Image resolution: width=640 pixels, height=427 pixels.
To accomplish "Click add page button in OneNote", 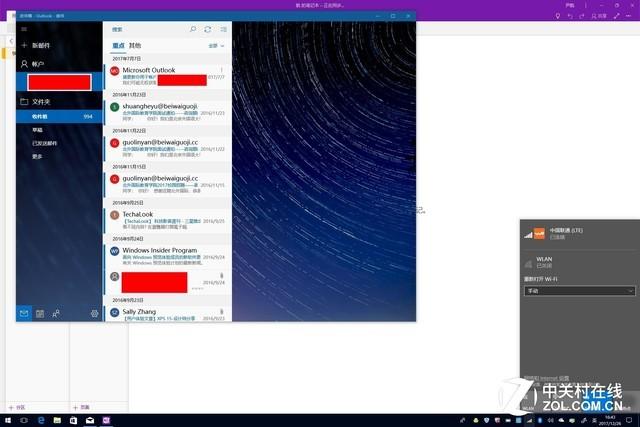I will (x=81, y=407).
